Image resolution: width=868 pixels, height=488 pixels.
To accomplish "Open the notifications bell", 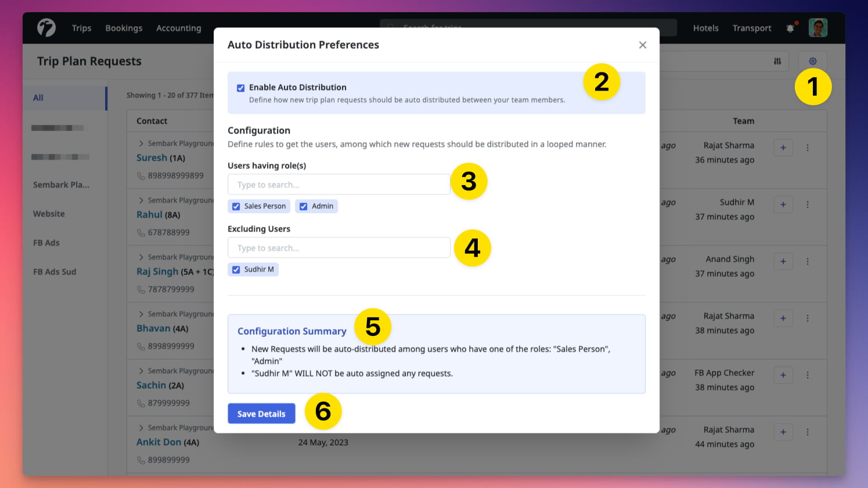I will [790, 27].
